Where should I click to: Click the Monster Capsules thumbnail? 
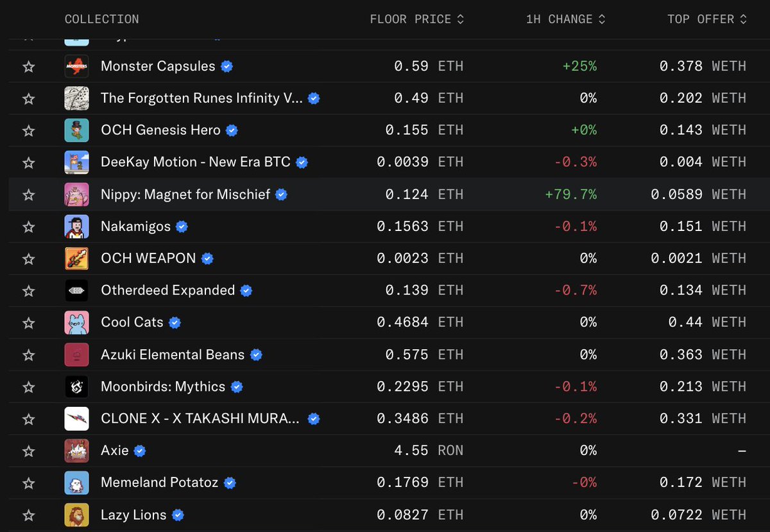(77, 67)
